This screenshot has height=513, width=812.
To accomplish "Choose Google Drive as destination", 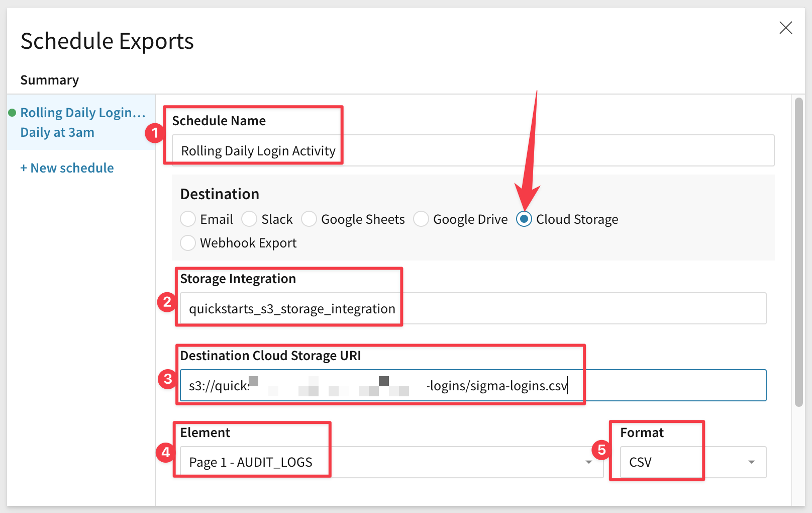I will click(x=421, y=219).
